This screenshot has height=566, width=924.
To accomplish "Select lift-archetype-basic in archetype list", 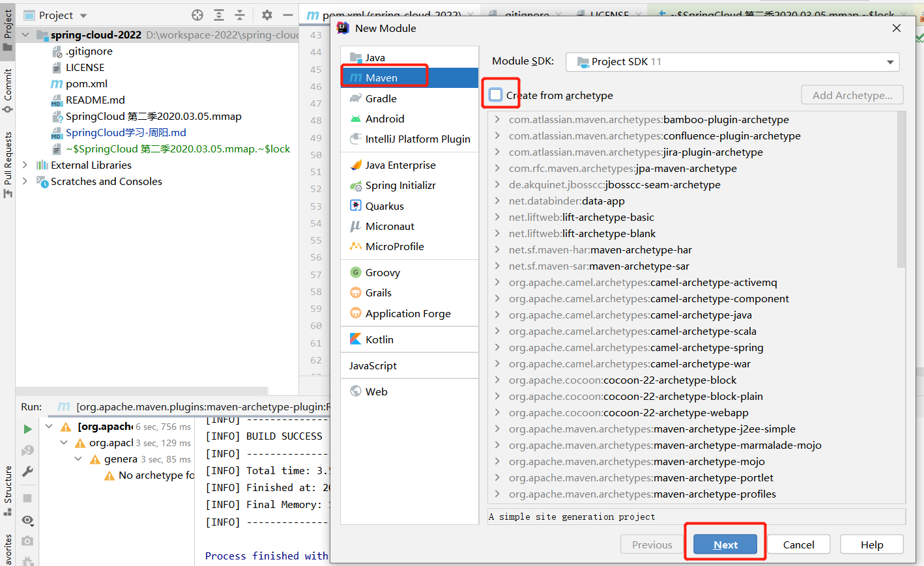I will 581,217.
